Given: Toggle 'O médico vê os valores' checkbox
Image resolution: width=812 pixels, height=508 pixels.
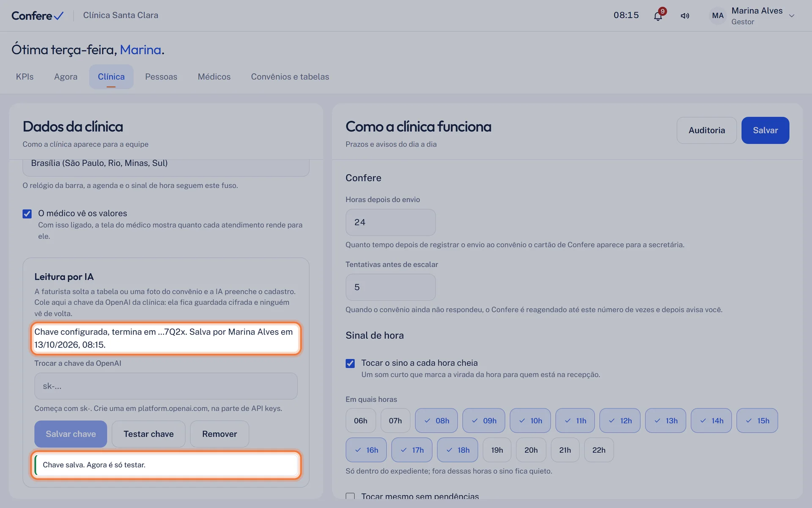Looking at the screenshot, I should (27, 214).
